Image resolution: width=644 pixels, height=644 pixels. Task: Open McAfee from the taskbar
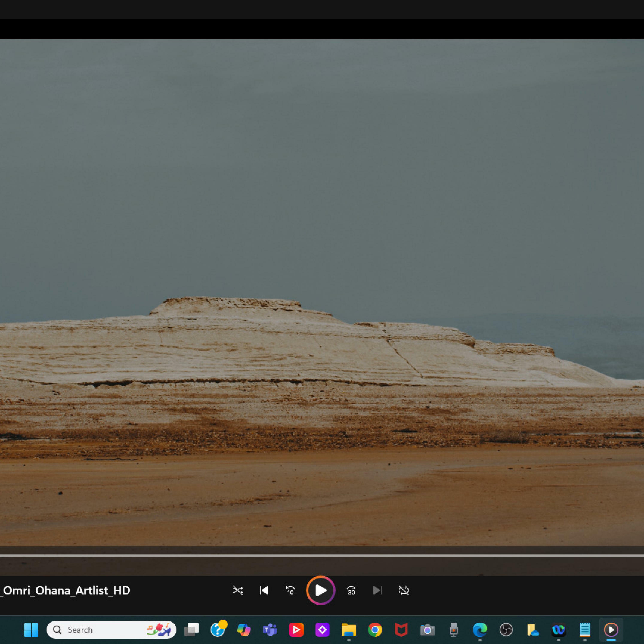pos(401,630)
